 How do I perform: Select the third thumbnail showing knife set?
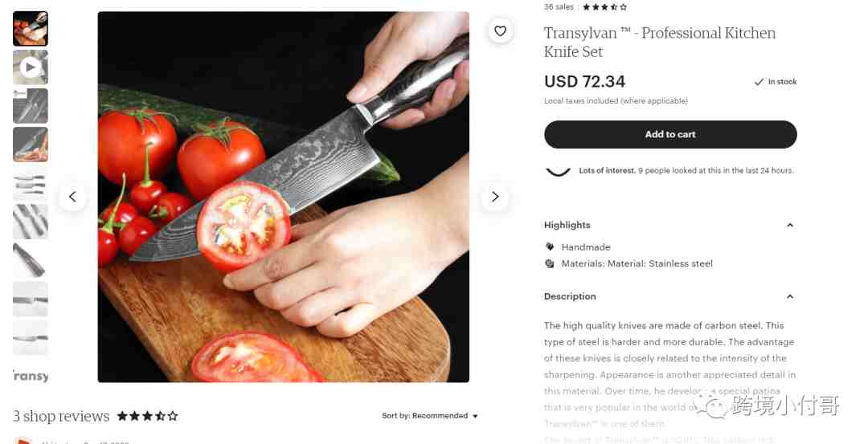click(x=31, y=106)
